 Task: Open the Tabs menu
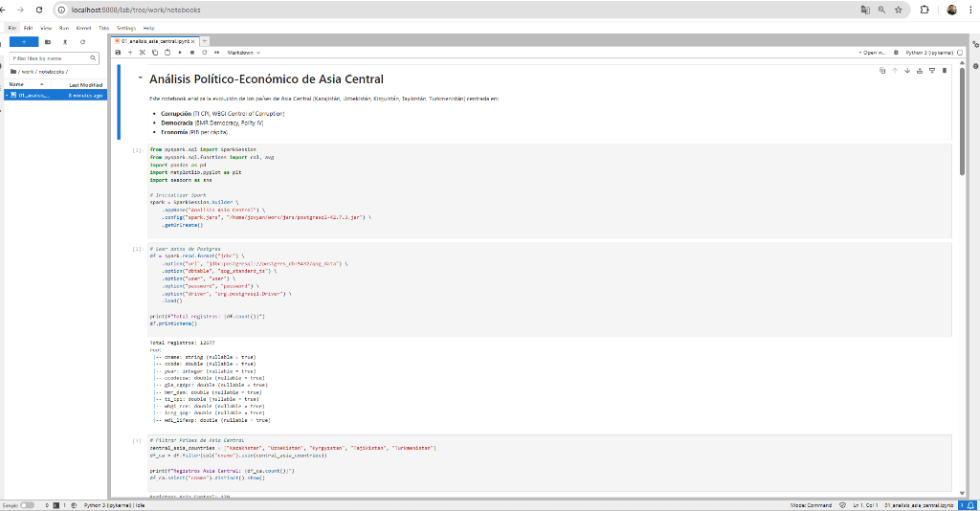103,28
